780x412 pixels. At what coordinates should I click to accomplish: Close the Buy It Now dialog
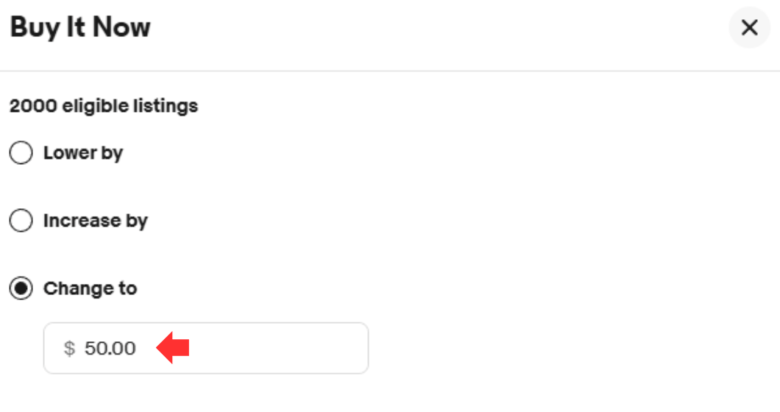[749, 28]
